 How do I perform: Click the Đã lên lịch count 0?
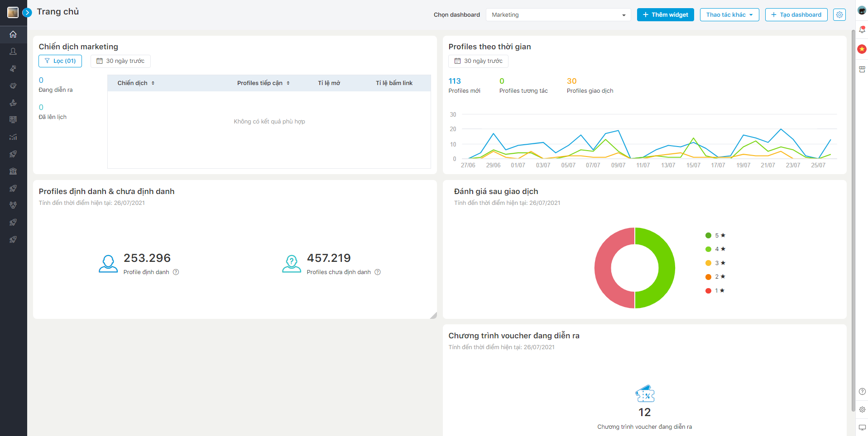(41, 108)
